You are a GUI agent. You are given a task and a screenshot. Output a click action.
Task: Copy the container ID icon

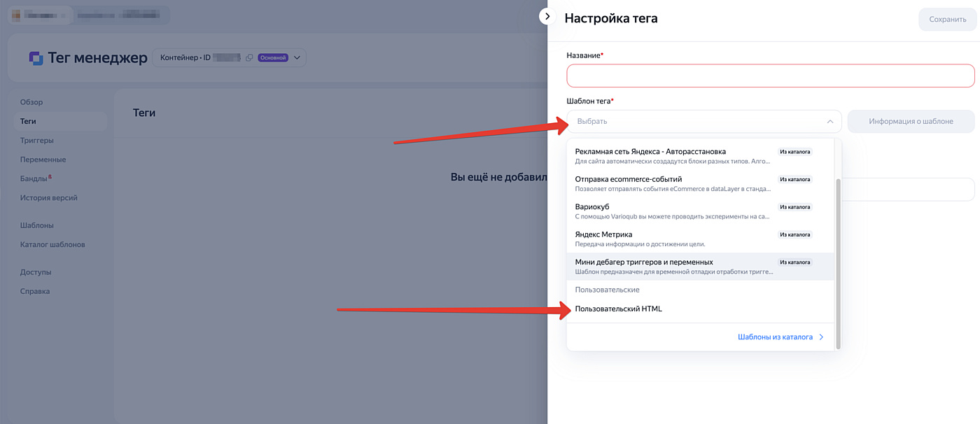[x=249, y=58]
